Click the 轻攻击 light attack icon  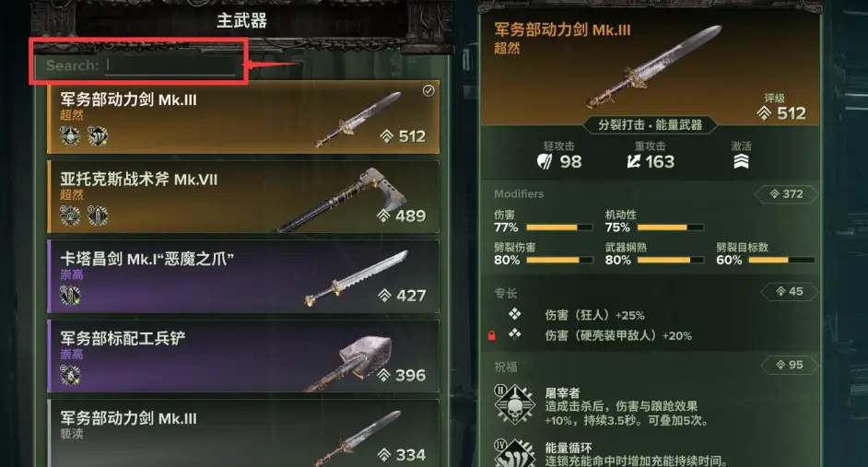click(545, 161)
